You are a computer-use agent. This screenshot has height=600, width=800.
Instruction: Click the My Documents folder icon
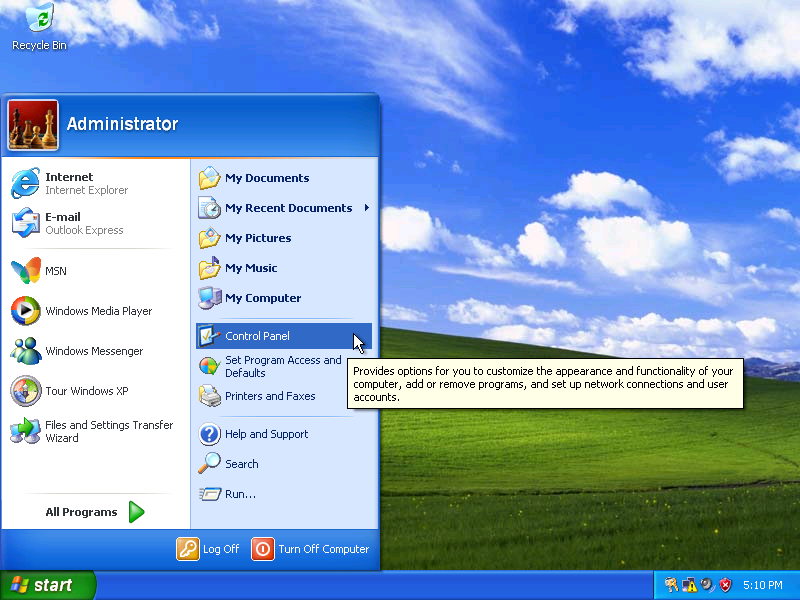click(x=210, y=178)
